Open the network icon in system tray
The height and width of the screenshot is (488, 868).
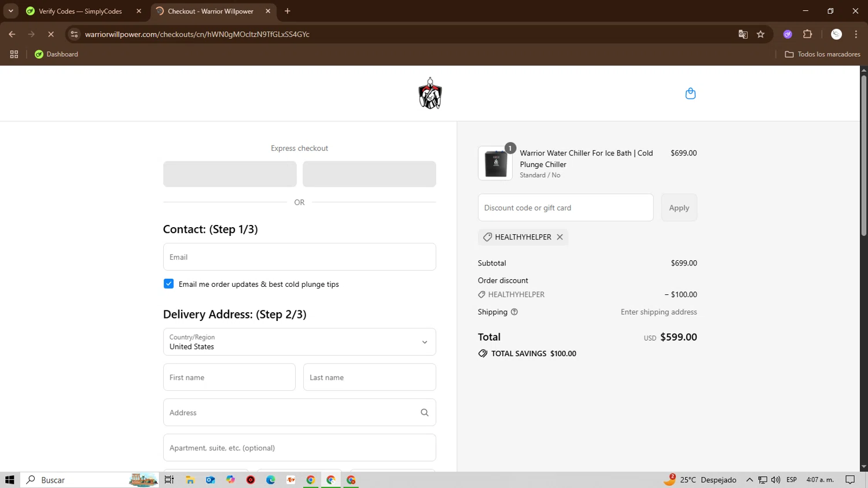point(763,480)
